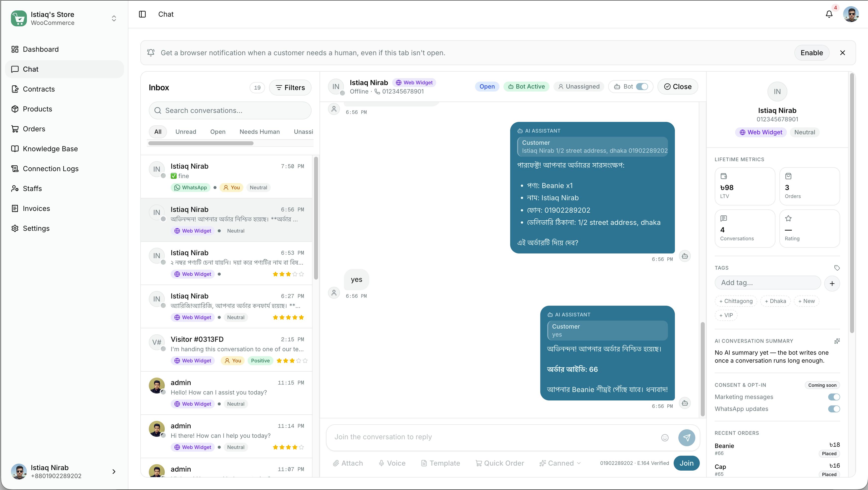The width and height of the screenshot is (868, 490).
Task: Switch to the Open tab
Action: point(218,132)
